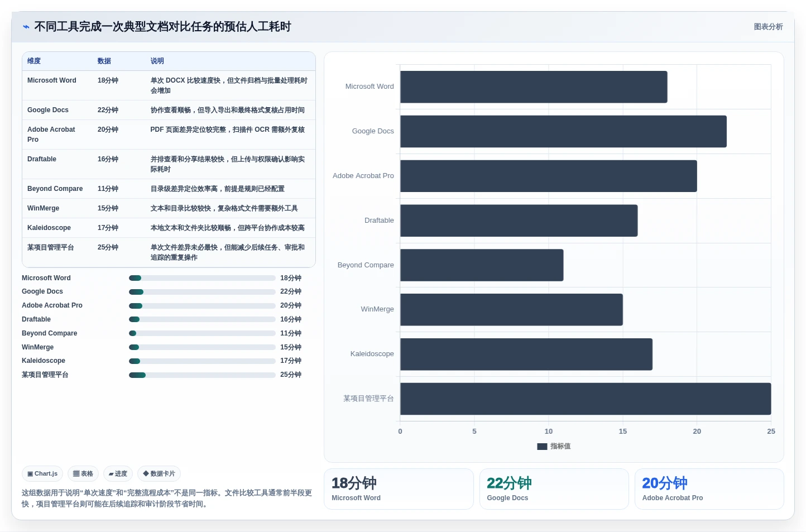The image size is (806, 532).
Task: Click the Kaleidoscope progress bar
Action: (x=202, y=361)
